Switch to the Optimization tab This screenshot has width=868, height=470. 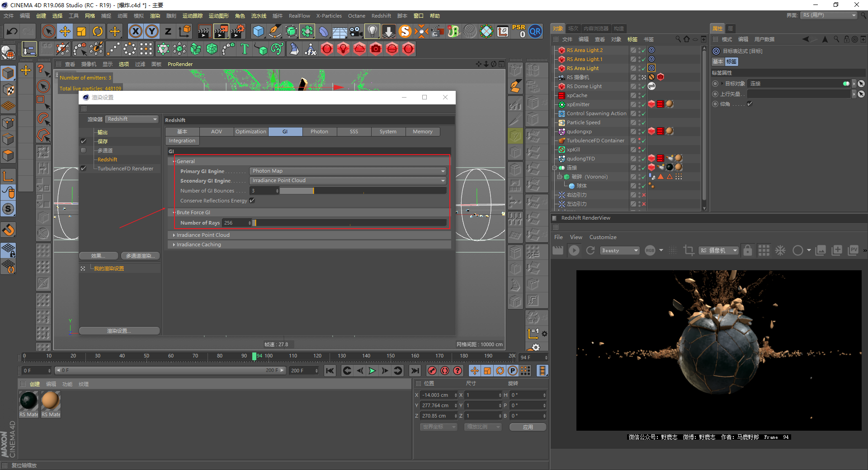(251, 132)
